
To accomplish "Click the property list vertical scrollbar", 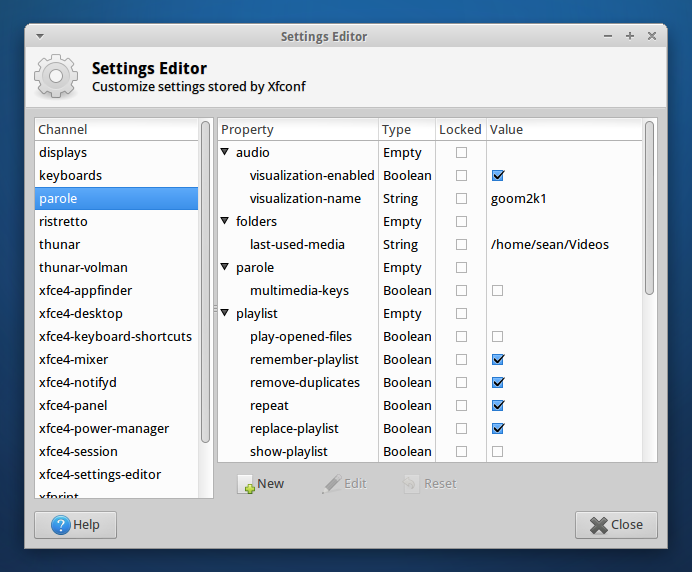I will 649,208.
